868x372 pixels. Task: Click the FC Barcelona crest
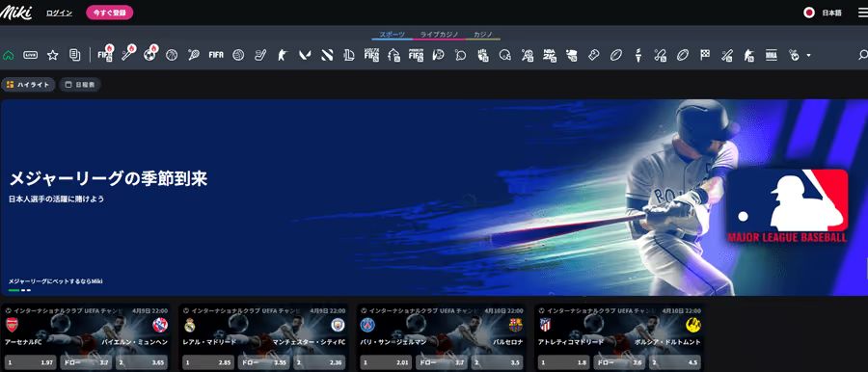click(x=515, y=325)
